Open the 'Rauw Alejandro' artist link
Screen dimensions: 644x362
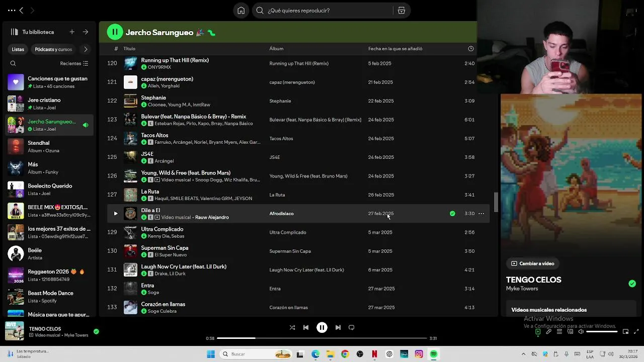tap(212, 217)
